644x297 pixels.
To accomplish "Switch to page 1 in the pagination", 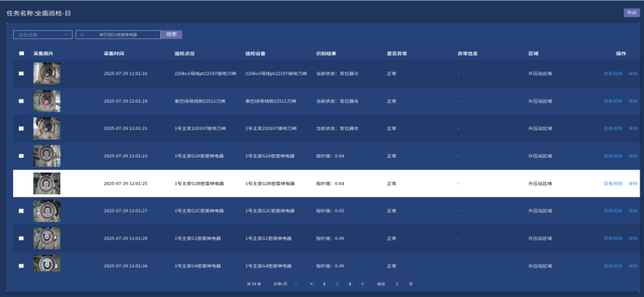I will [x=323, y=284].
